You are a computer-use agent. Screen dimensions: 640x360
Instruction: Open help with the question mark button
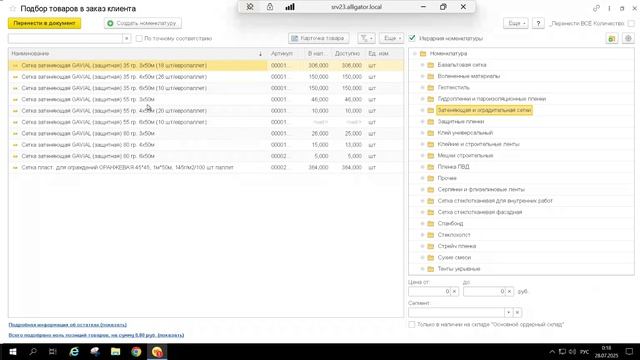(x=538, y=24)
